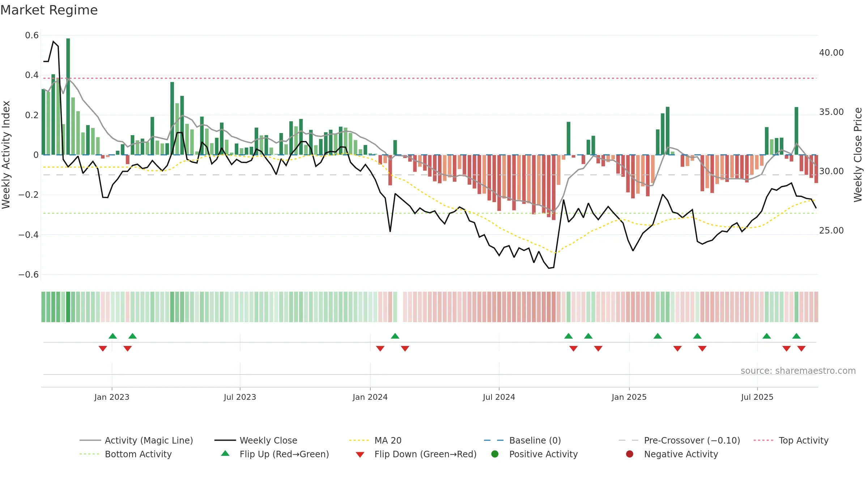Click the darkest green segment in the regime strip
The height and width of the screenshot is (488, 868).
tap(68, 307)
